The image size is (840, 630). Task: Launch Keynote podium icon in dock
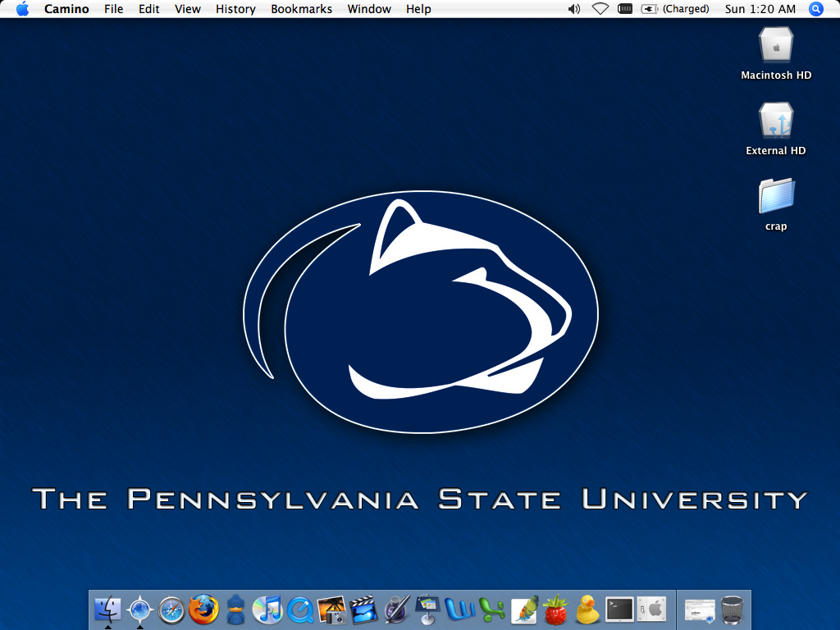tap(427, 609)
